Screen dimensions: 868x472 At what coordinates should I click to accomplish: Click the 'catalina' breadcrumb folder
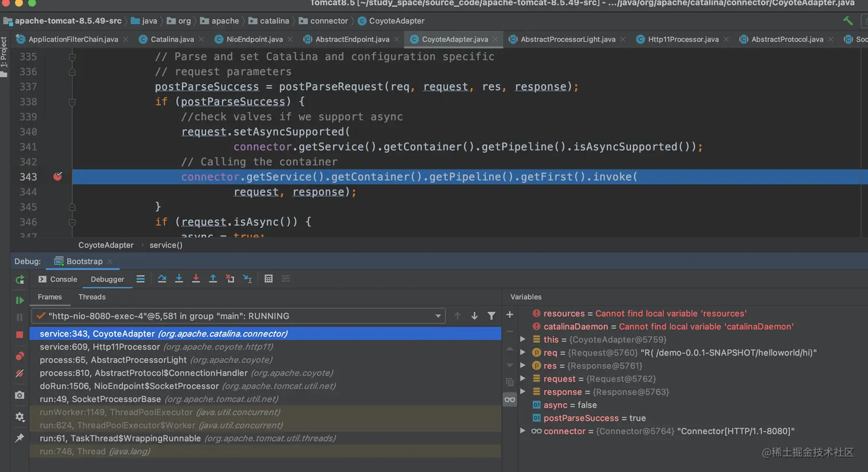(x=269, y=21)
